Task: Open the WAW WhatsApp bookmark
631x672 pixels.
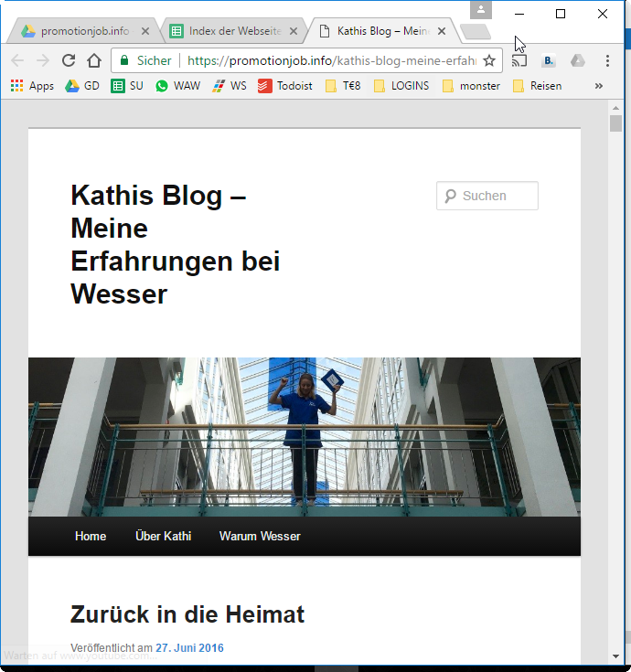Action: [x=177, y=86]
